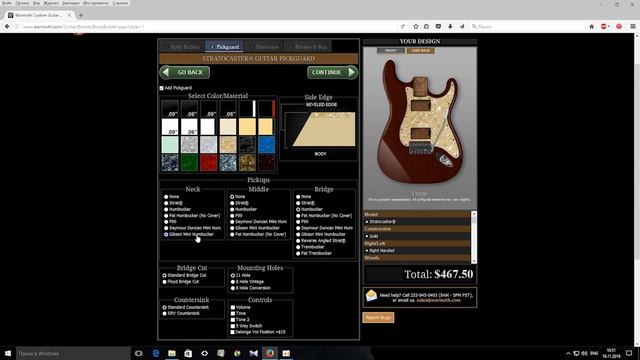Choose Bridge pickup Trembucker
Image resolution: width=640 pixels, height=360 pixels.
[x=298, y=247]
